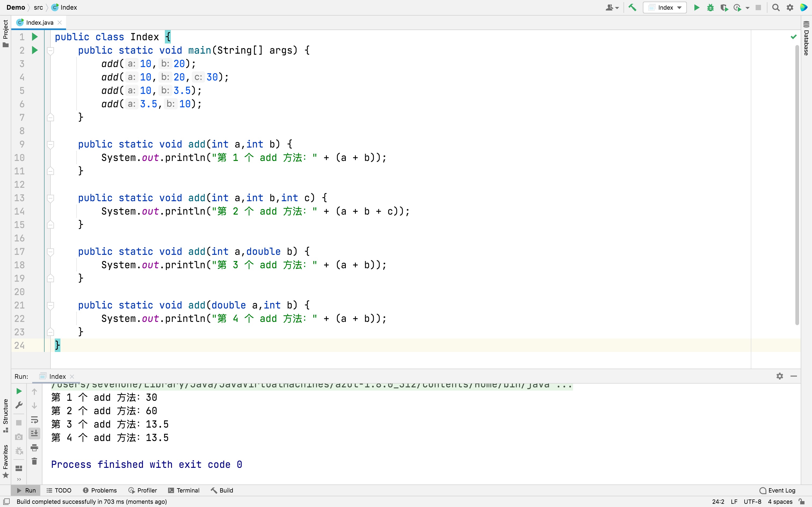
Task: Toggle read-only lock icon in status bar
Action: point(802,502)
